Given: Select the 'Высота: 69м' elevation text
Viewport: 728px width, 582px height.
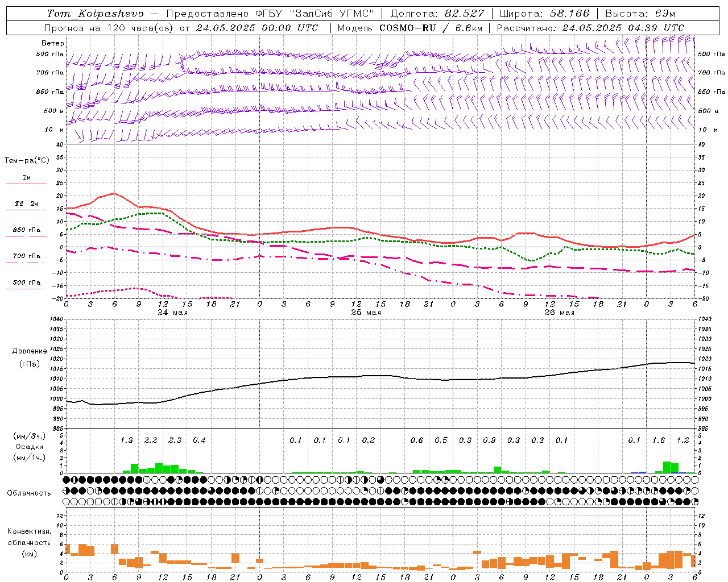Looking at the screenshot, I should tap(640, 14).
